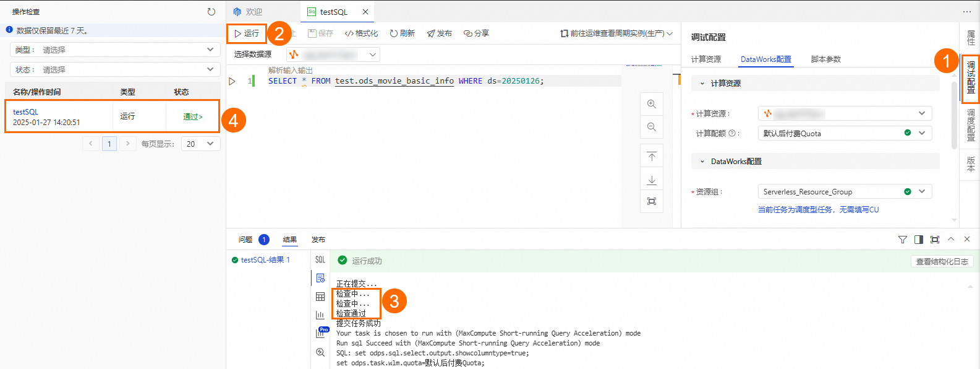Switch to bottom 发布 tab
The width and height of the screenshot is (980, 369).
pyautogui.click(x=318, y=240)
